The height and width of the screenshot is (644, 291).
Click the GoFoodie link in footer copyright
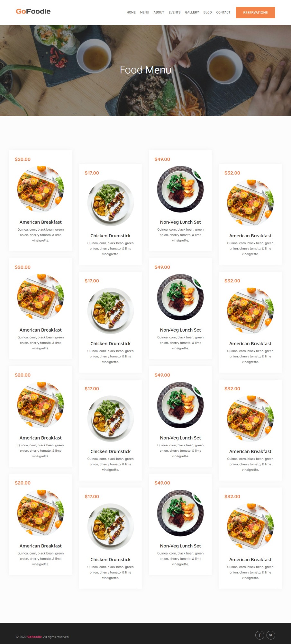[35, 637]
